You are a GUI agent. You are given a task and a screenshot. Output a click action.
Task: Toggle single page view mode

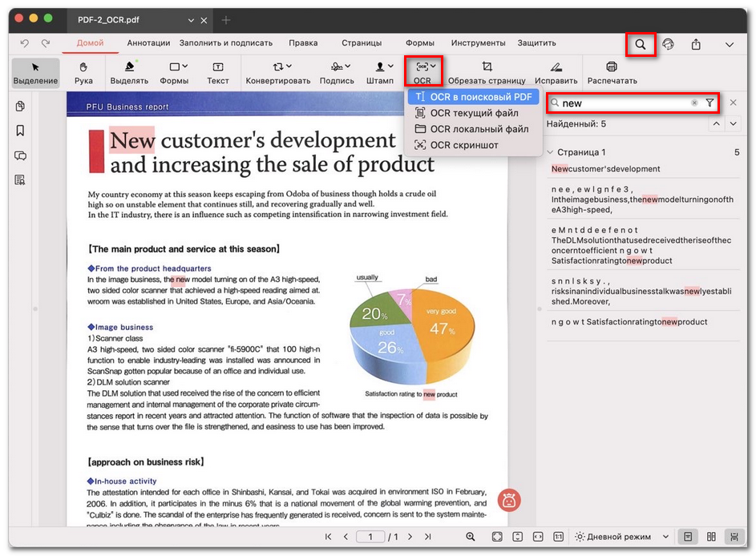688,536
